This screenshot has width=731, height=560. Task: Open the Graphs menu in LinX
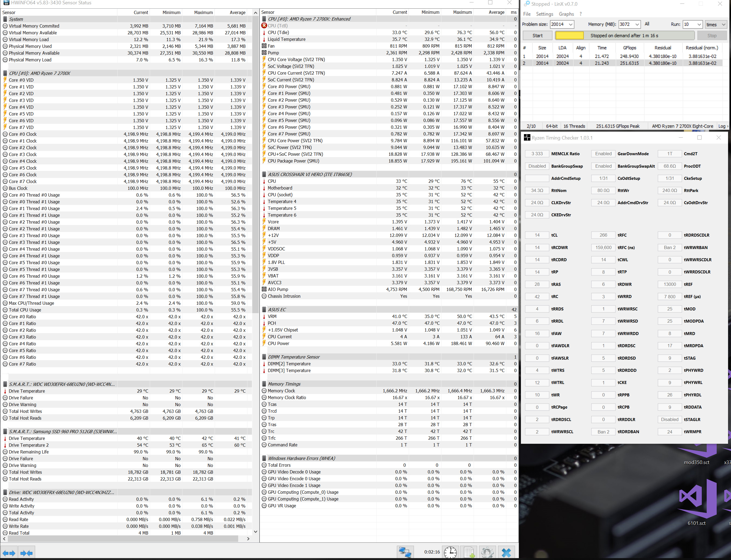click(566, 14)
